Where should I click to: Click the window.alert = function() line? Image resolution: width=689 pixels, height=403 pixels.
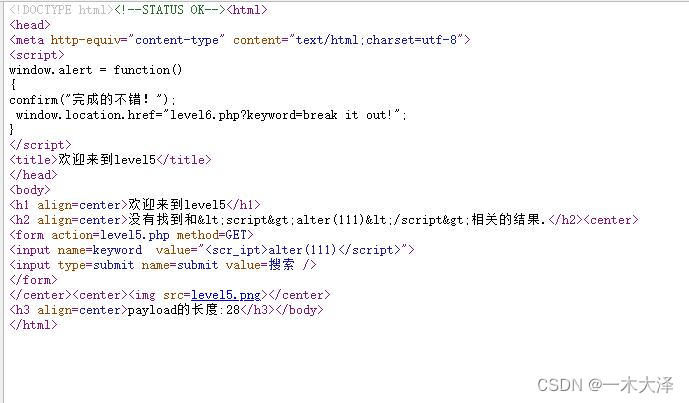[x=96, y=70]
